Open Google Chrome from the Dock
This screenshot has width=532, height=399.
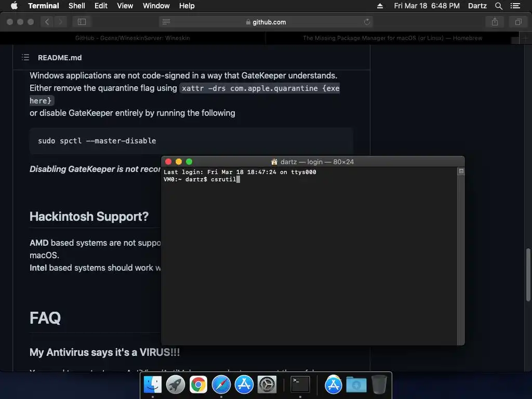pos(198,385)
